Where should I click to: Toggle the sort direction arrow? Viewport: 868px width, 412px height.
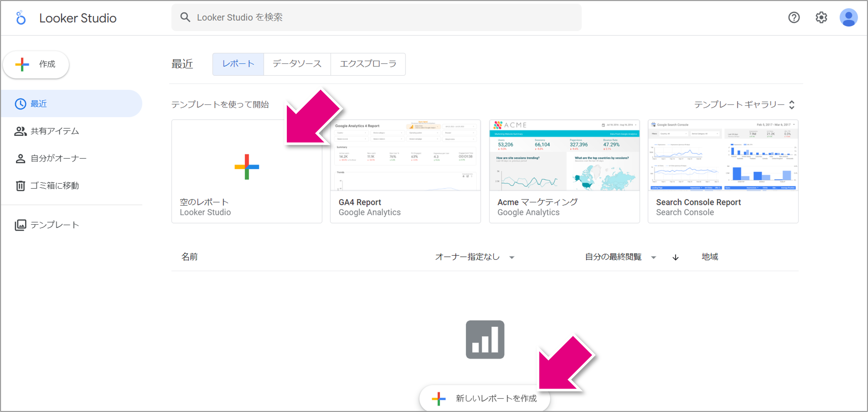(x=675, y=257)
